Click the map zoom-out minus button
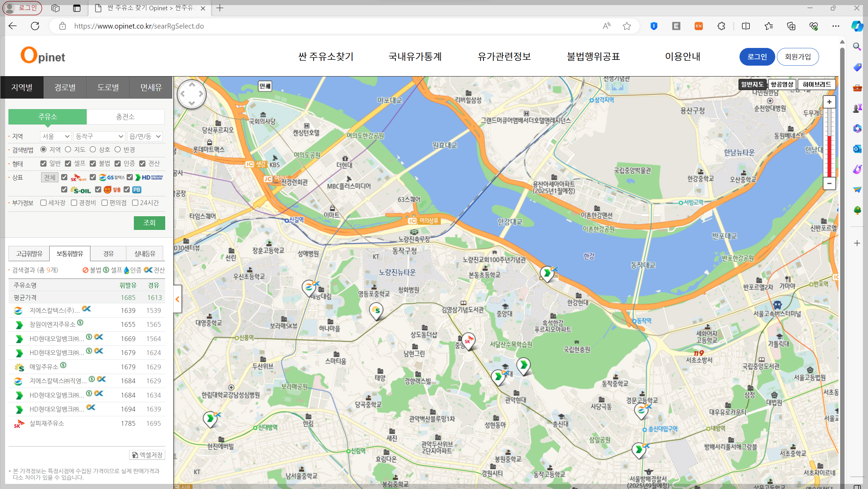Screen dimensions: 868x489 pos(829,184)
